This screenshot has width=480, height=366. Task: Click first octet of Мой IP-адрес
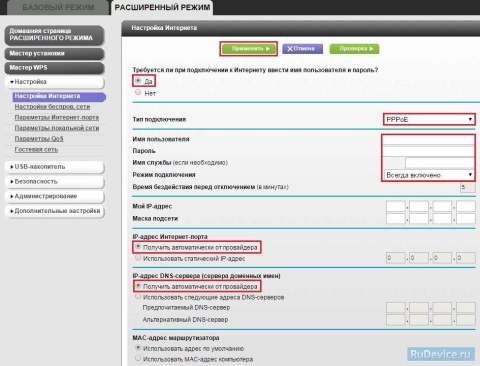396,206
